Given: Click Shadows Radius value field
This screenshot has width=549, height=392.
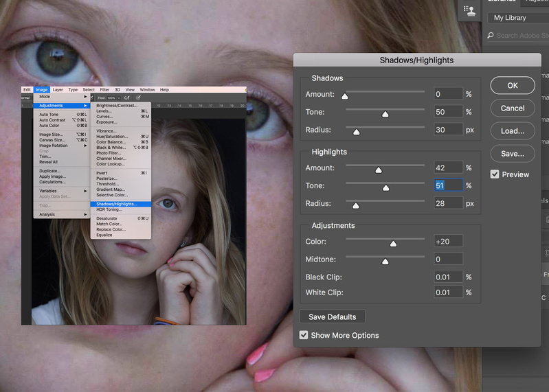Looking at the screenshot, I should pos(448,130).
